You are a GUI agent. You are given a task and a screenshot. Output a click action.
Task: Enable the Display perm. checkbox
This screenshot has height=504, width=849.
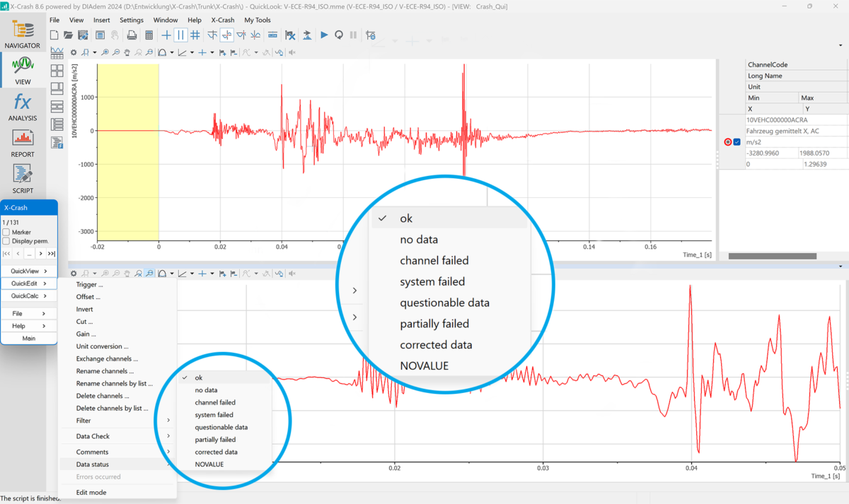(x=6, y=241)
